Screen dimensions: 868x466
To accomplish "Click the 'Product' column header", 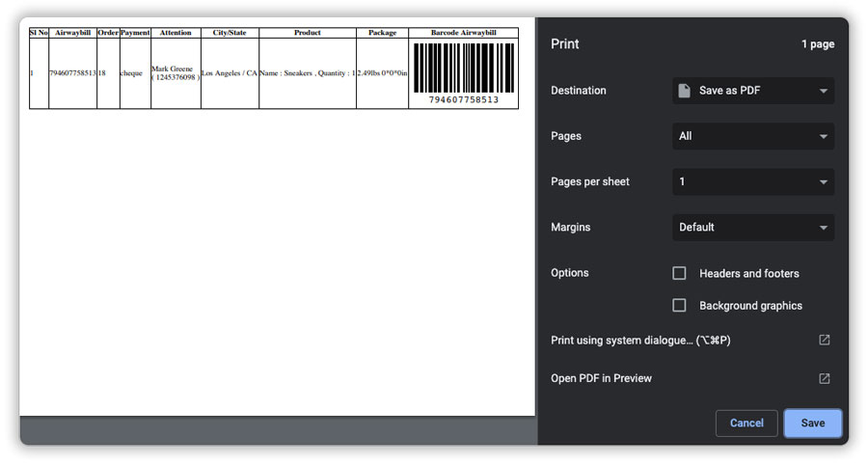I will tap(308, 33).
